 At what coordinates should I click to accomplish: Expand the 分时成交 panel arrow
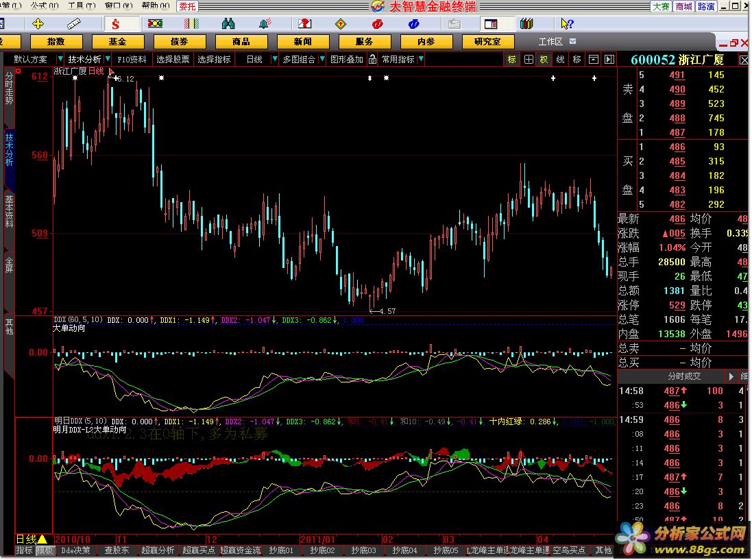point(731,376)
